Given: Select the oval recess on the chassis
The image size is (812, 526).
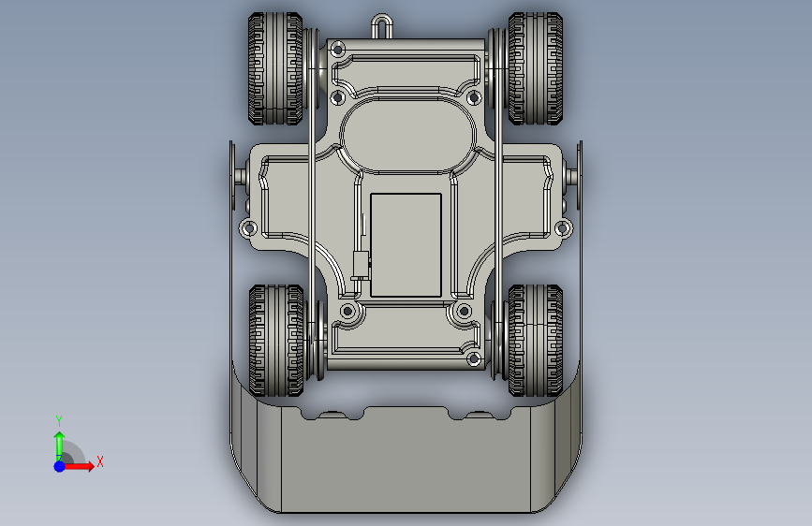Looking at the screenshot, I should point(407,136).
